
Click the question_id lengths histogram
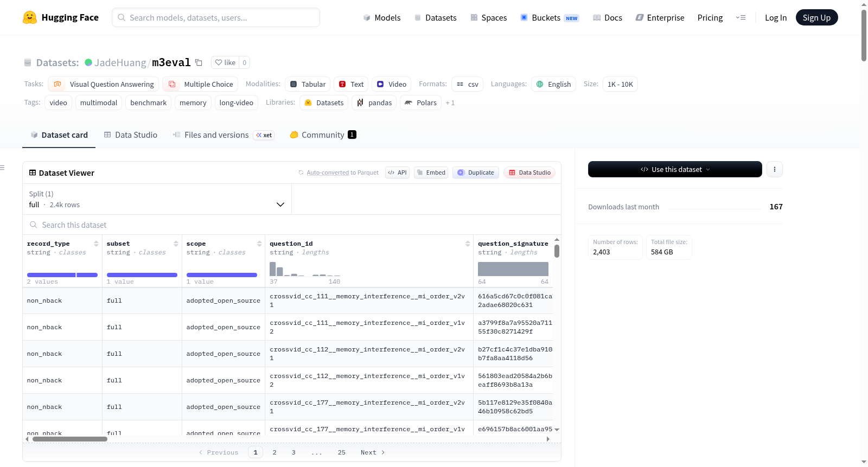coord(305,269)
